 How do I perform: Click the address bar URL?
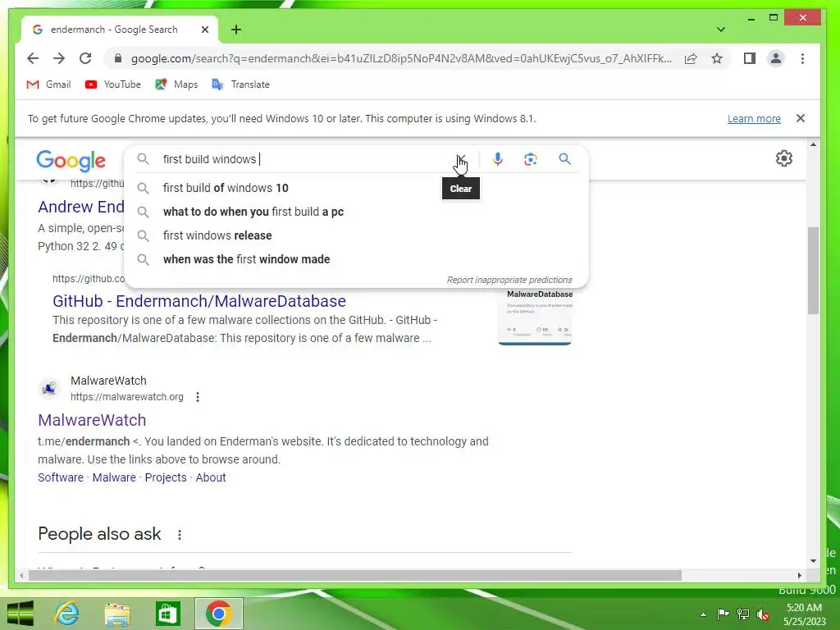pos(400,58)
